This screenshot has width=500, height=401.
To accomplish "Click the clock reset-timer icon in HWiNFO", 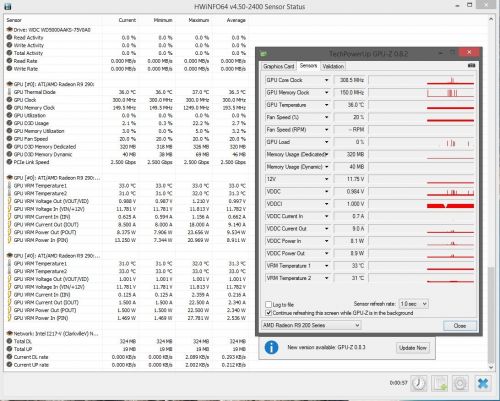I will coord(419,383).
